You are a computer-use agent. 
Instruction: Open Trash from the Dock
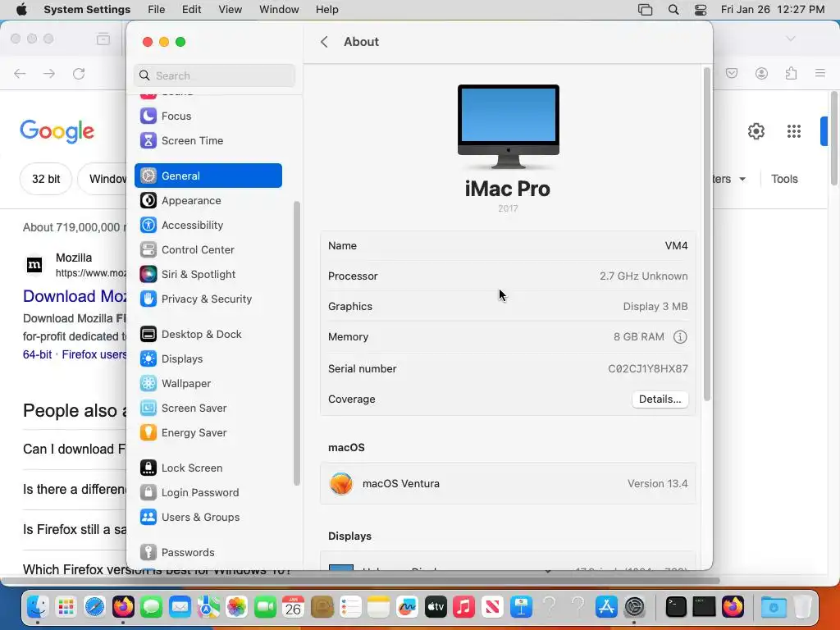[802, 607]
